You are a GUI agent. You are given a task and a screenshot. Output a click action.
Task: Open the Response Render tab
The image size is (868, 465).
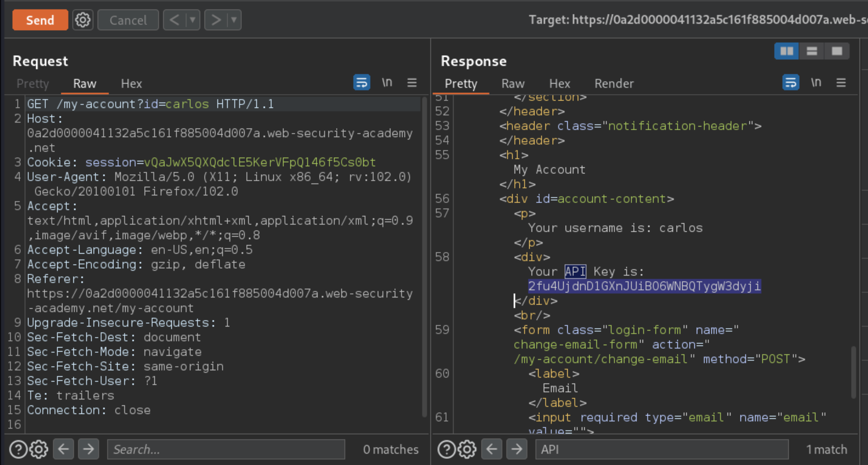coord(614,84)
